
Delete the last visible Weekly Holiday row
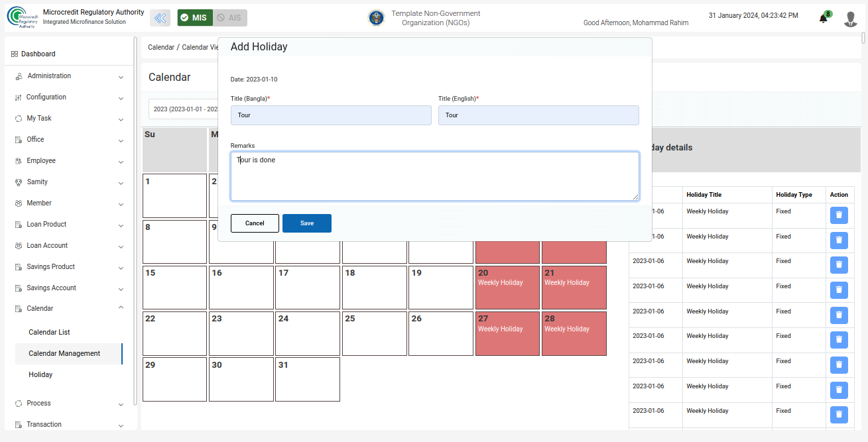coord(839,415)
